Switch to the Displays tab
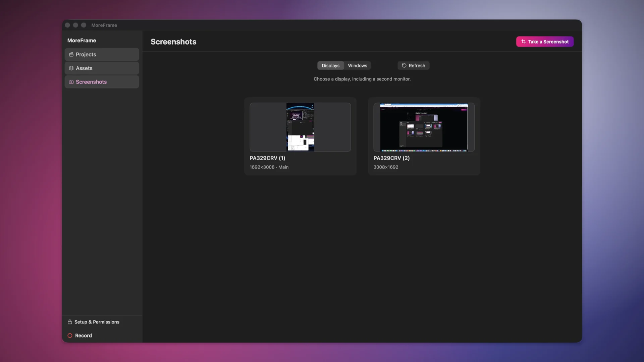Image resolution: width=644 pixels, height=362 pixels. point(330,66)
